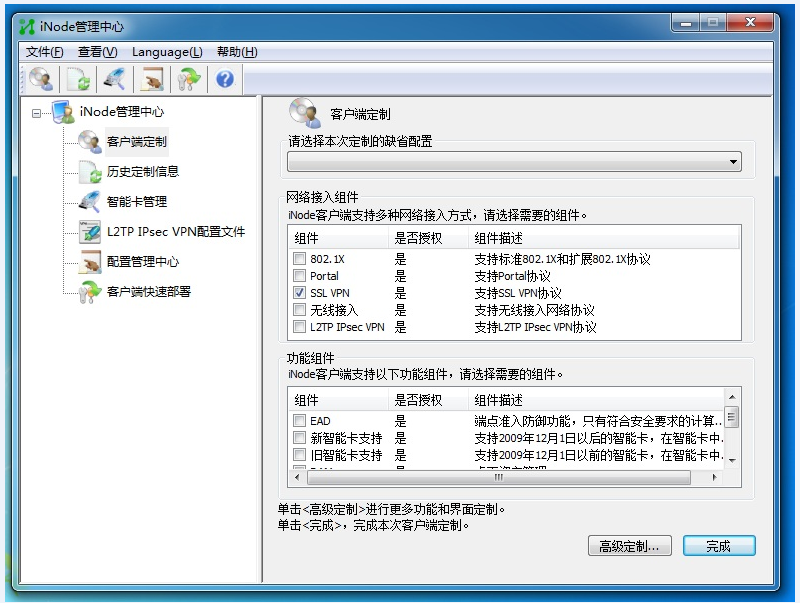The width and height of the screenshot is (800, 603).
Task: Enable the 新智能卡支持 checkbox
Action: 299,438
